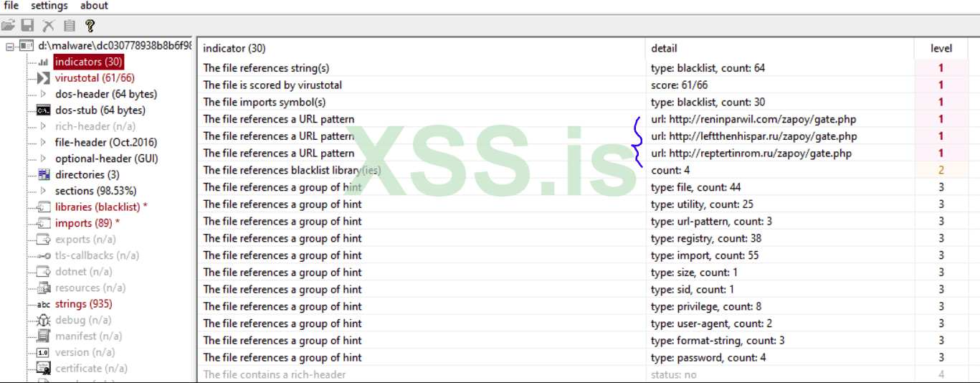980x383 pixels.
Task: Click 'type: utility, count: 25' detail
Action: (702, 204)
